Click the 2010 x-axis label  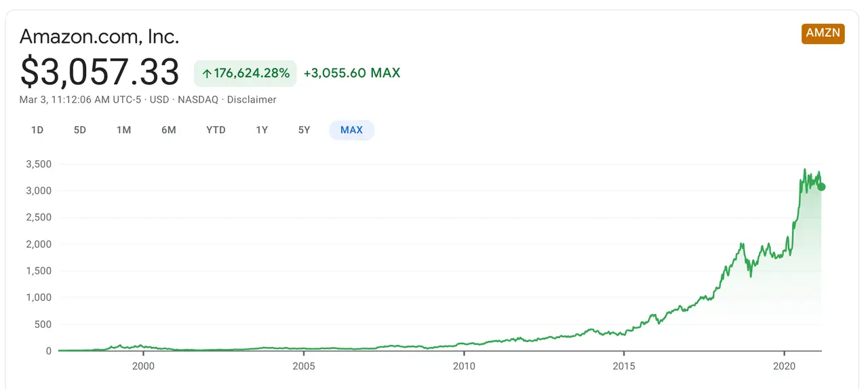464,365
